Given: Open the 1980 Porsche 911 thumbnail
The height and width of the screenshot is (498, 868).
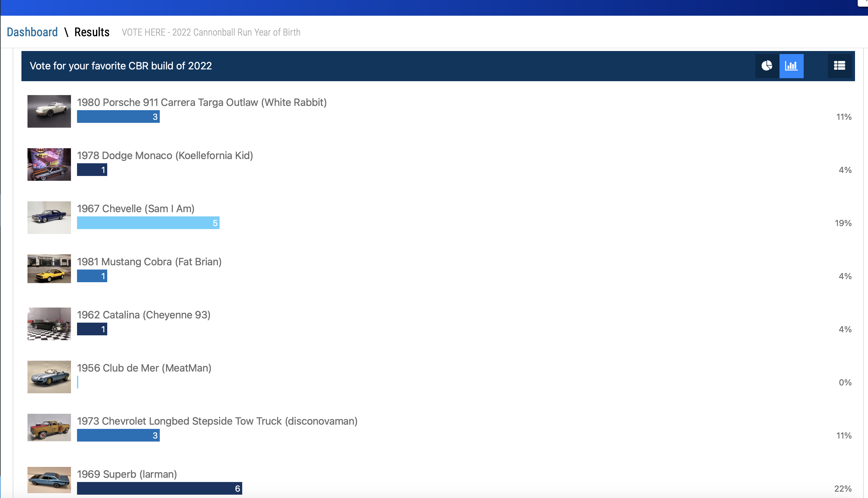Looking at the screenshot, I should 49,111.
